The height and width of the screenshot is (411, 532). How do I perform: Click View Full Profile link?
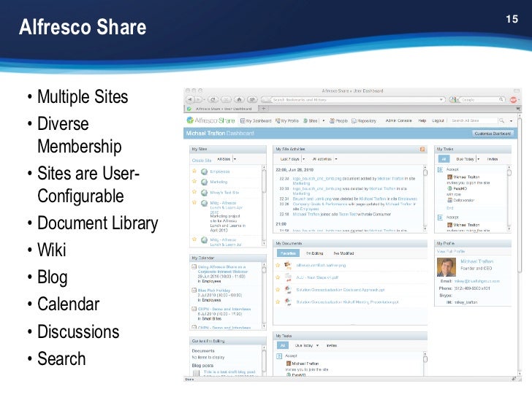(451, 251)
